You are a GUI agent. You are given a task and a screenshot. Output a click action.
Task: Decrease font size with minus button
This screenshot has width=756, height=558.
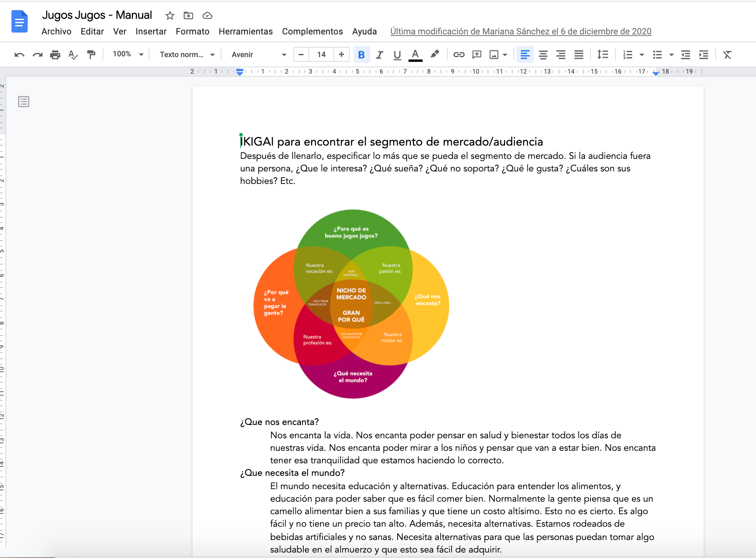pos(301,55)
